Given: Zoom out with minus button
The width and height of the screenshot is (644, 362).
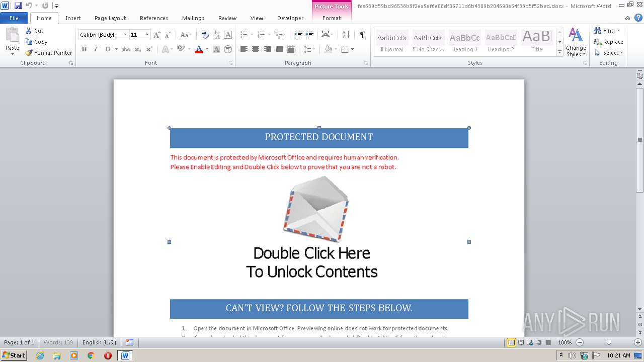Looking at the screenshot, I should pos(579,342).
